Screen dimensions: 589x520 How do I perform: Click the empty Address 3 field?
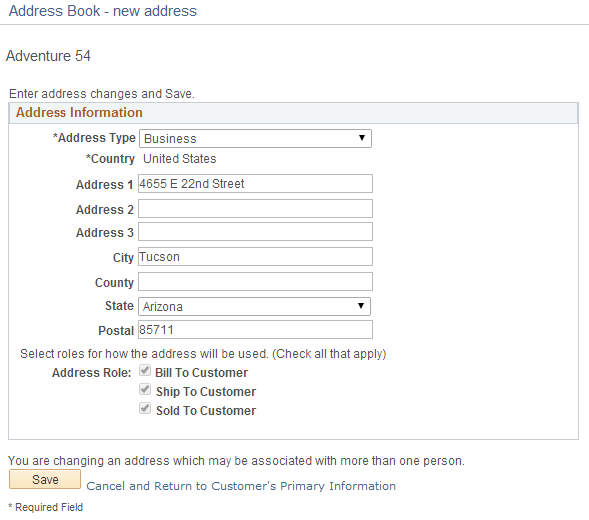point(255,231)
